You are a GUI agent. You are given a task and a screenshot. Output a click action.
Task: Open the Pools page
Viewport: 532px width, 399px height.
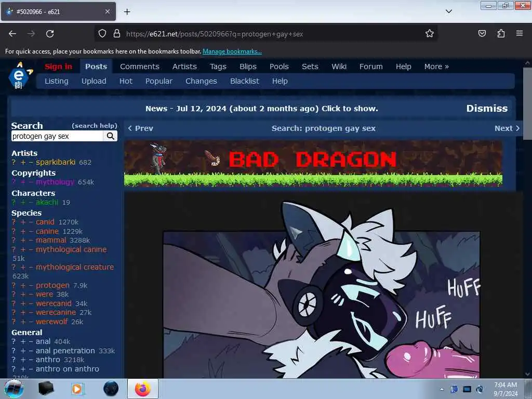279,66
